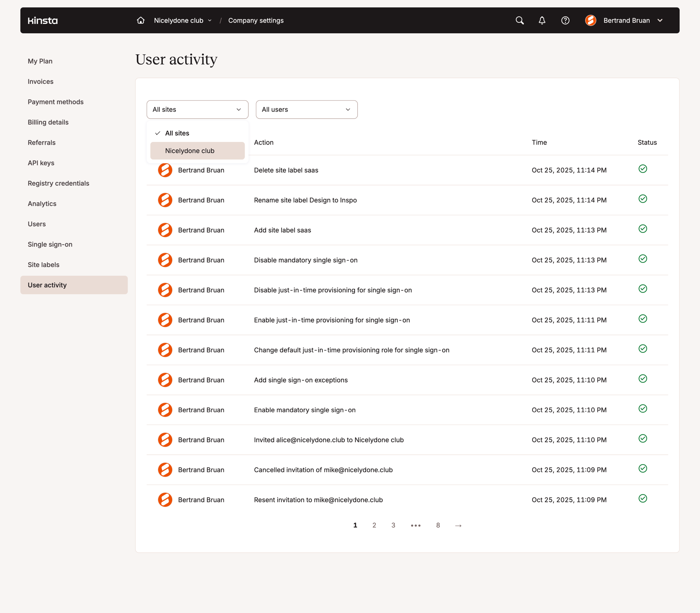This screenshot has height=613, width=700.
Task: Open the home icon in breadcrumb
Action: (141, 20)
